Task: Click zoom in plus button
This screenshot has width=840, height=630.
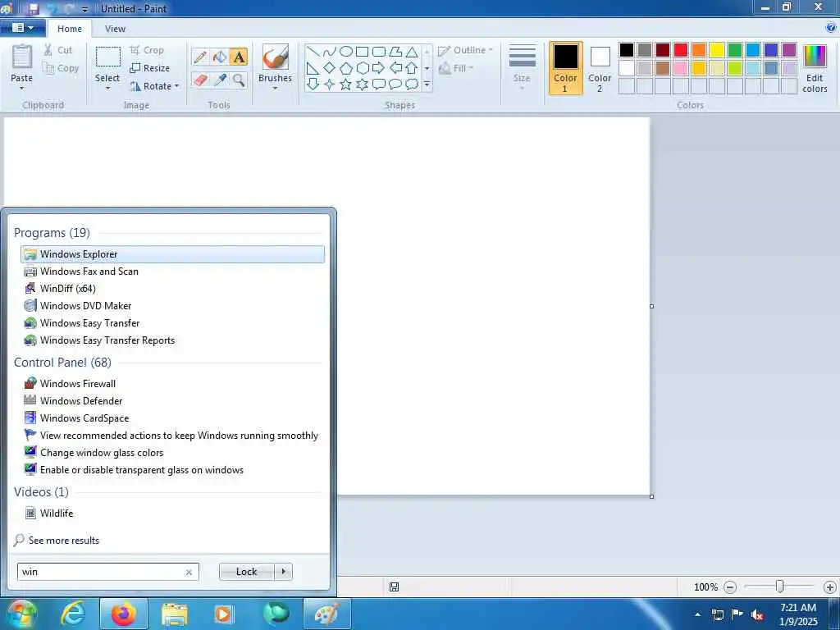Action: [830, 587]
